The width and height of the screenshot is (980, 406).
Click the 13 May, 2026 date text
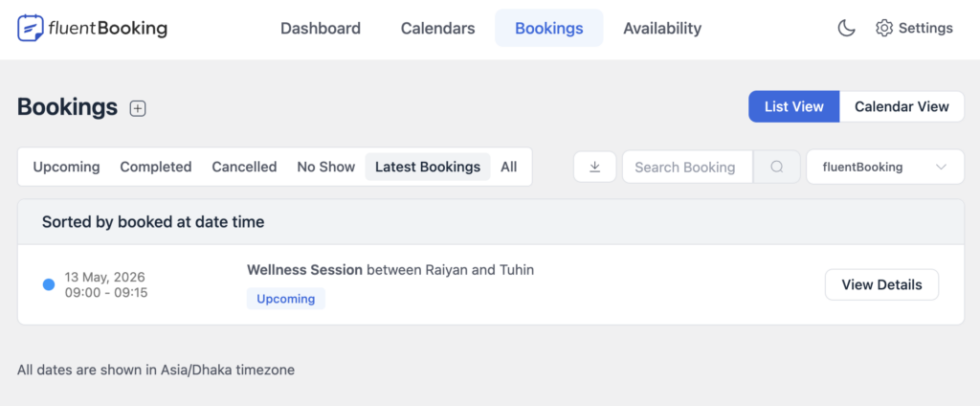coord(105,277)
